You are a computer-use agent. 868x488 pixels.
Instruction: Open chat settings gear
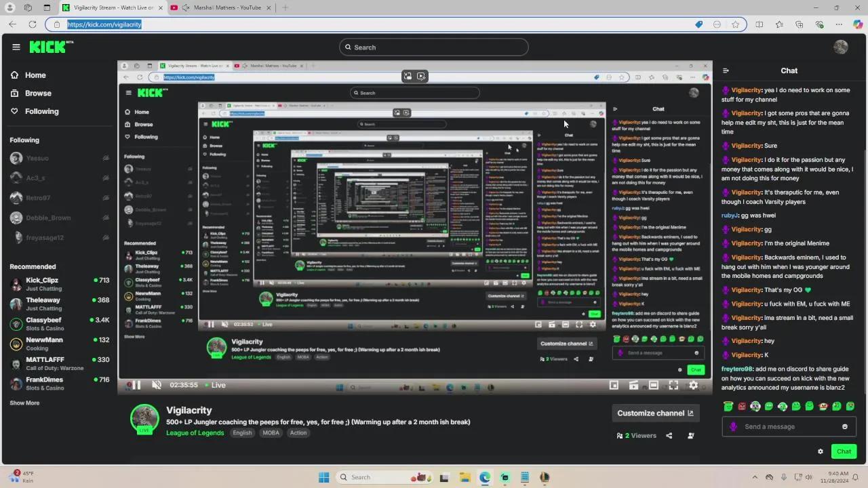821,451
